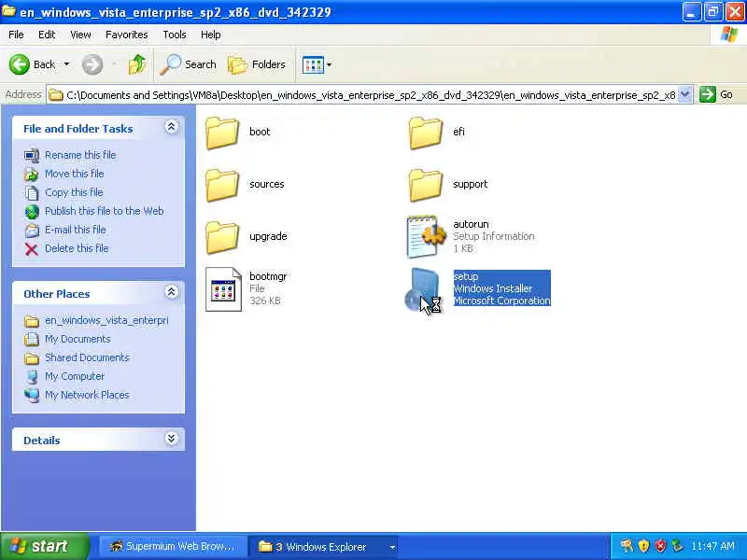Open Shared Documents in Other Places

click(x=87, y=357)
